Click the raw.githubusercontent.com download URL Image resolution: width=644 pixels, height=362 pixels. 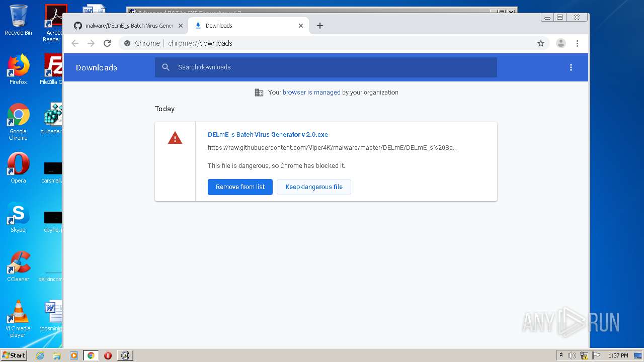(332, 148)
